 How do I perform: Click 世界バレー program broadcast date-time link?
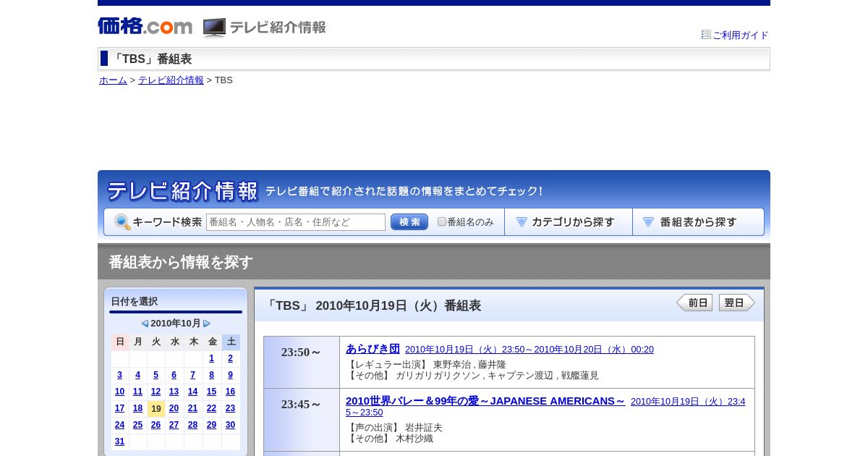pos(688,402)
